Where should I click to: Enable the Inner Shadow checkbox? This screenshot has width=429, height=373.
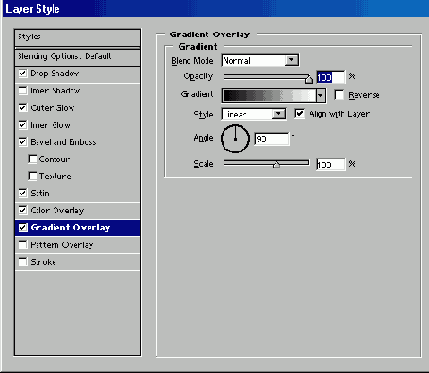point(23,91)
